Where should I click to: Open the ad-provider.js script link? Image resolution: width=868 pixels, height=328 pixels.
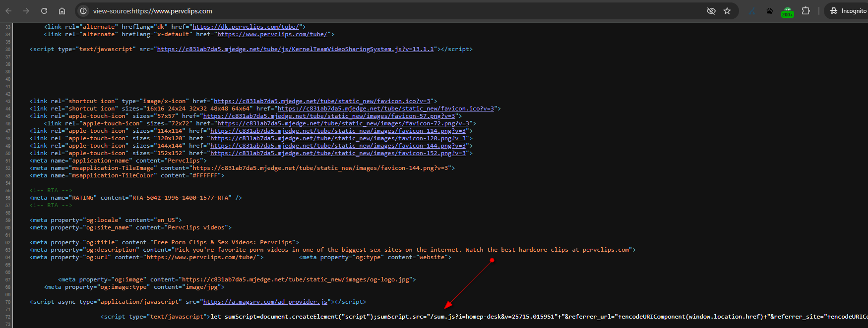pos(265,302)
